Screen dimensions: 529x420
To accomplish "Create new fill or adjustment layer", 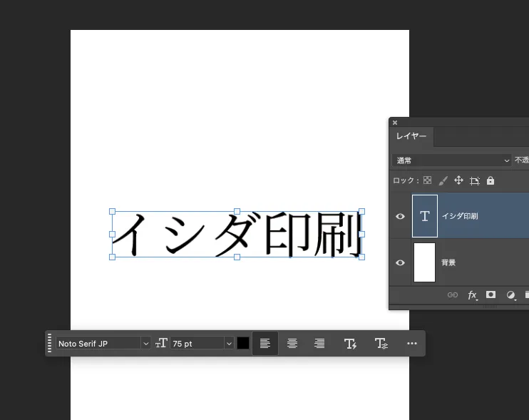I will coord(510,295).
